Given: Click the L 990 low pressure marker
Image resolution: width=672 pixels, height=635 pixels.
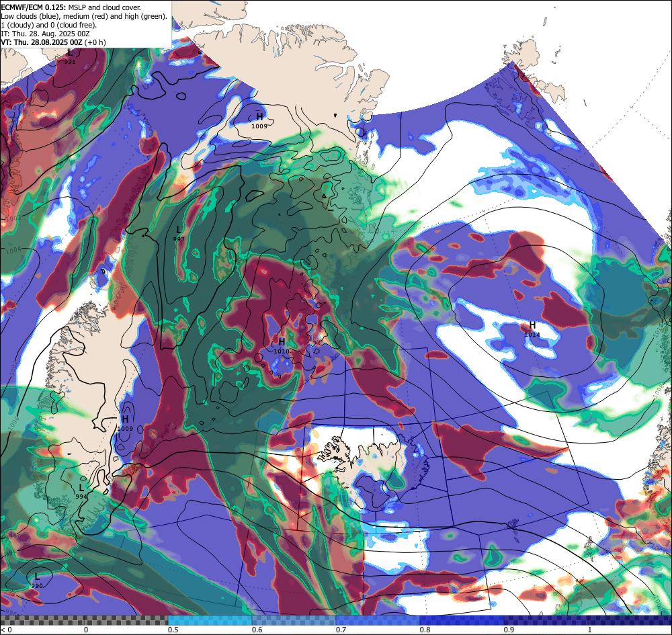Looking at the screenshot, I should click(x=37, y=580).
